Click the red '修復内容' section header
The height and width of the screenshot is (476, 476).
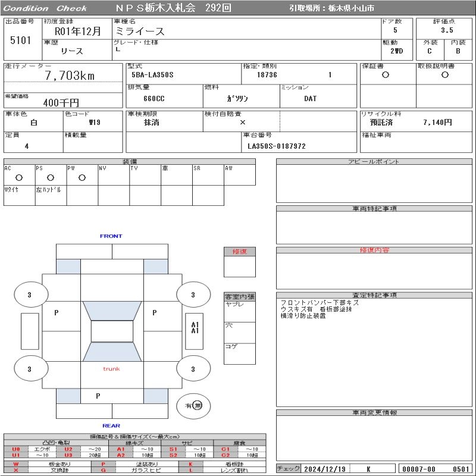point(374,250)
